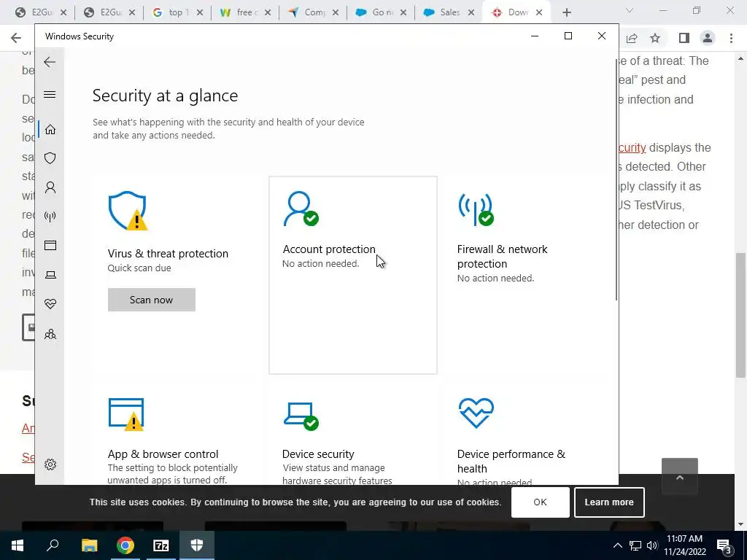
Task: Open File Explorer from the taskbar
Action: [x=89, y=545]
